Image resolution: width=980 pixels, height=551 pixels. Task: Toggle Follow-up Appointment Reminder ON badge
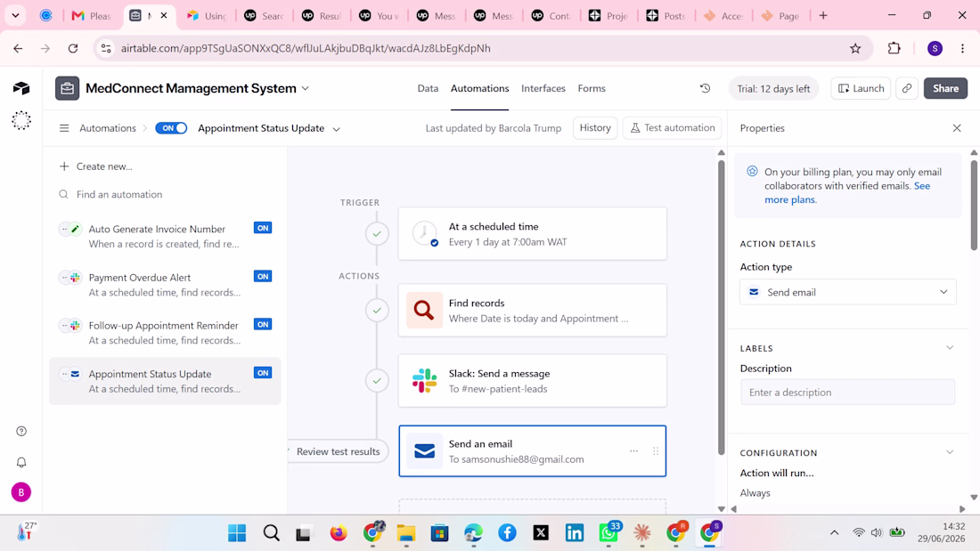263,324
